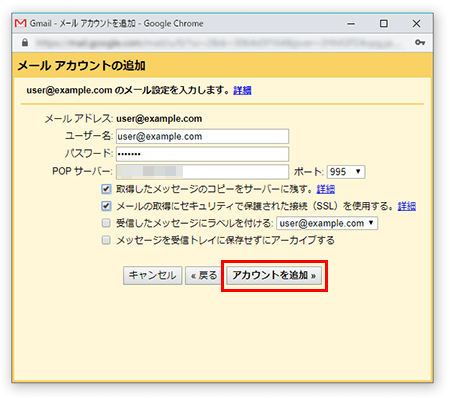Image resolution: width=450 pixels, height=398 pixels.
Task: Click the アカウントを追加 » button
Action: pos(274,275)
